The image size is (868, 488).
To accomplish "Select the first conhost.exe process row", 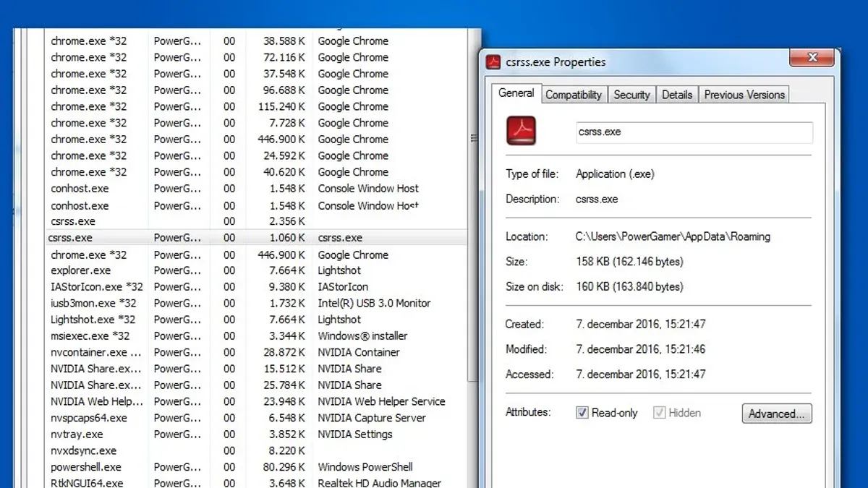I will pyautogui.click(x=257, y=189).
